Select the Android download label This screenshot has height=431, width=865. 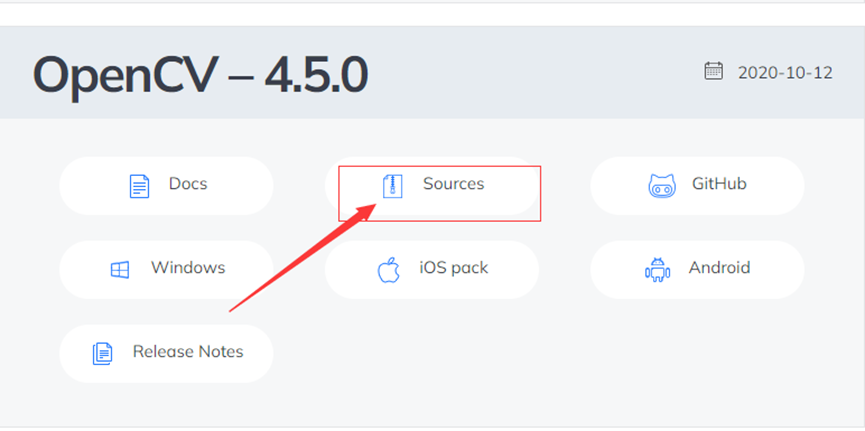719,268
